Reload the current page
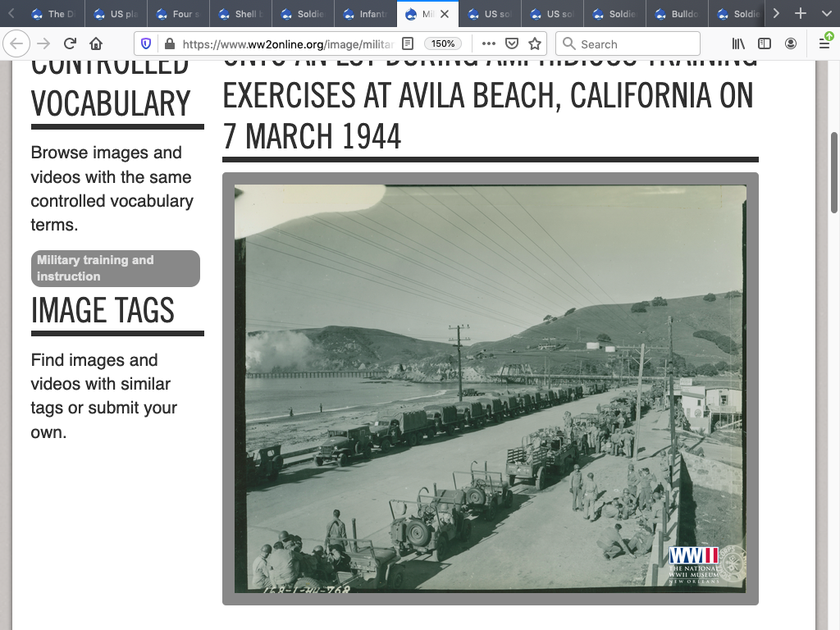 tap(71, 44)
